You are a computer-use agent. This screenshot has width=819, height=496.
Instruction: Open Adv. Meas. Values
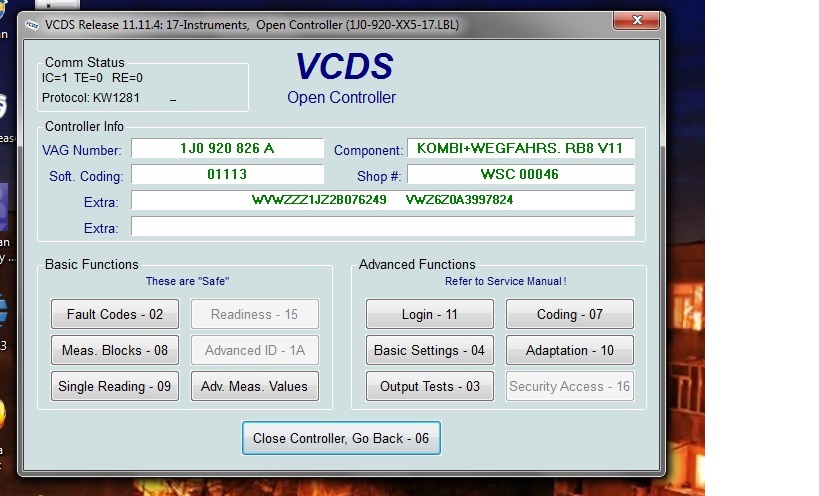(x=255, y=386)
